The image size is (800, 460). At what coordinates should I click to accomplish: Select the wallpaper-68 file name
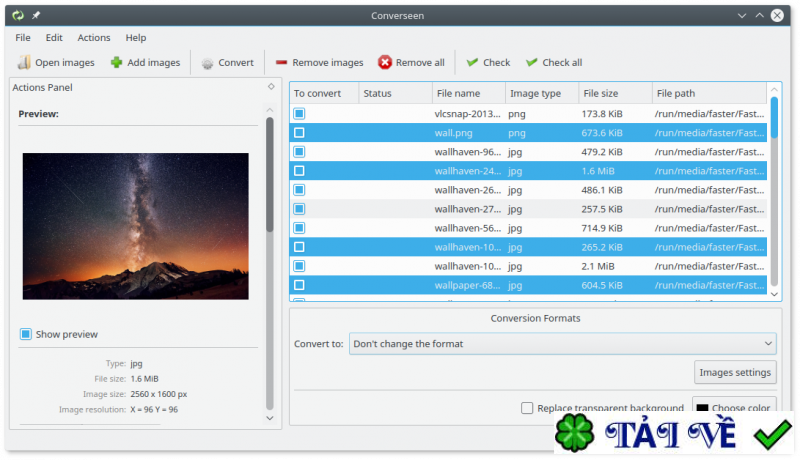[x=467, y=285]
